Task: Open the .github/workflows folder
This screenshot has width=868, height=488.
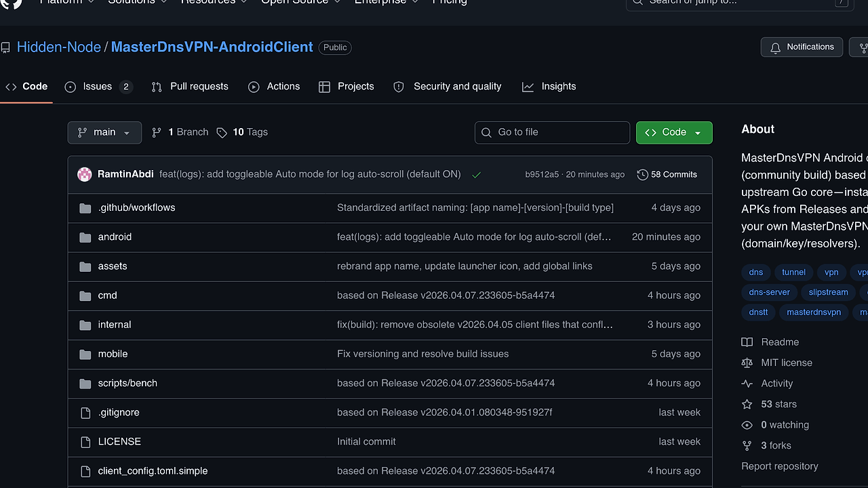Action: (136, 207)
